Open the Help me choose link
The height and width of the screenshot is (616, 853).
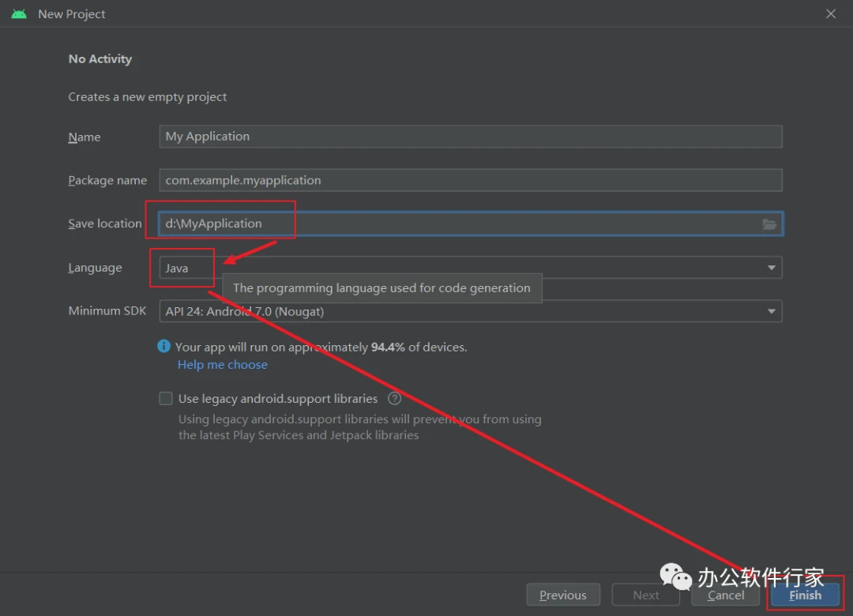tap(223, 365)
